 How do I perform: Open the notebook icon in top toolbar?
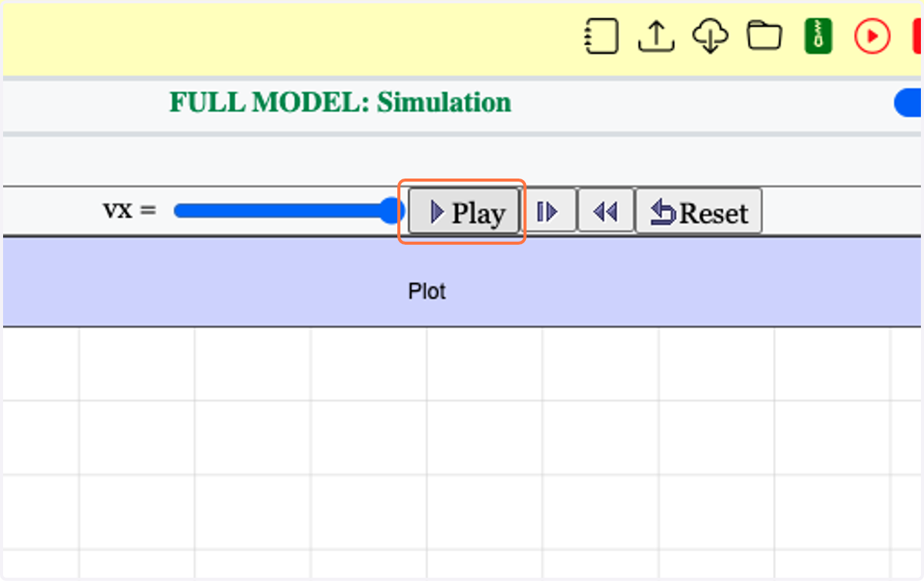601,36
